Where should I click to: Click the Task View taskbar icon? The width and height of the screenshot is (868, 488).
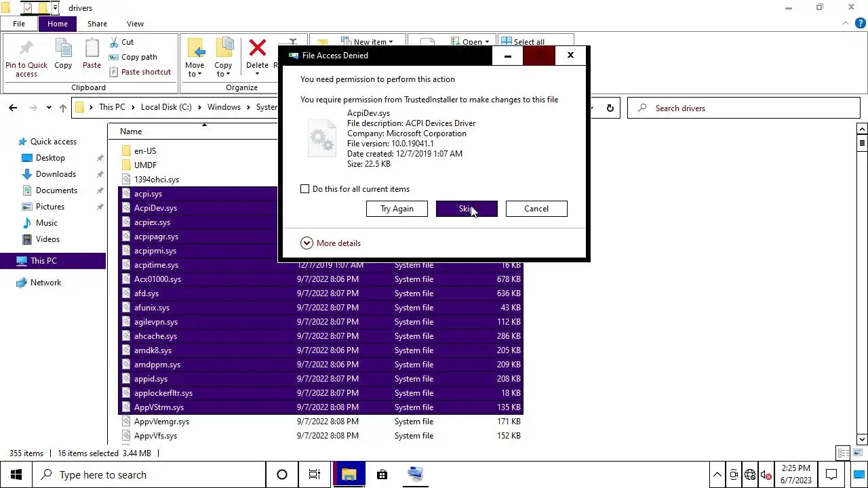314,474
